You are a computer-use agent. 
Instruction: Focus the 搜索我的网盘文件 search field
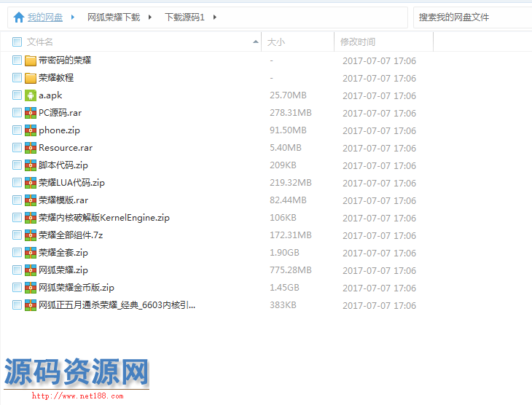pos(473,17)
